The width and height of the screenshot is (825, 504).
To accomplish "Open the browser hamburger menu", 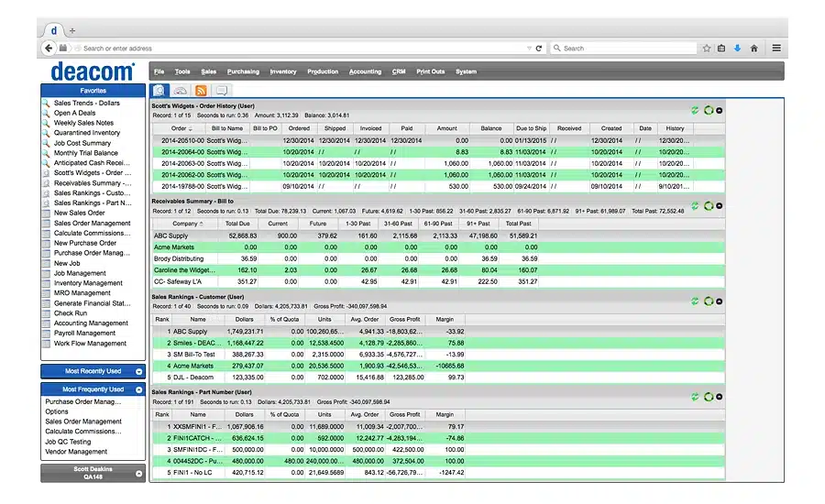I will click(776, 49).
